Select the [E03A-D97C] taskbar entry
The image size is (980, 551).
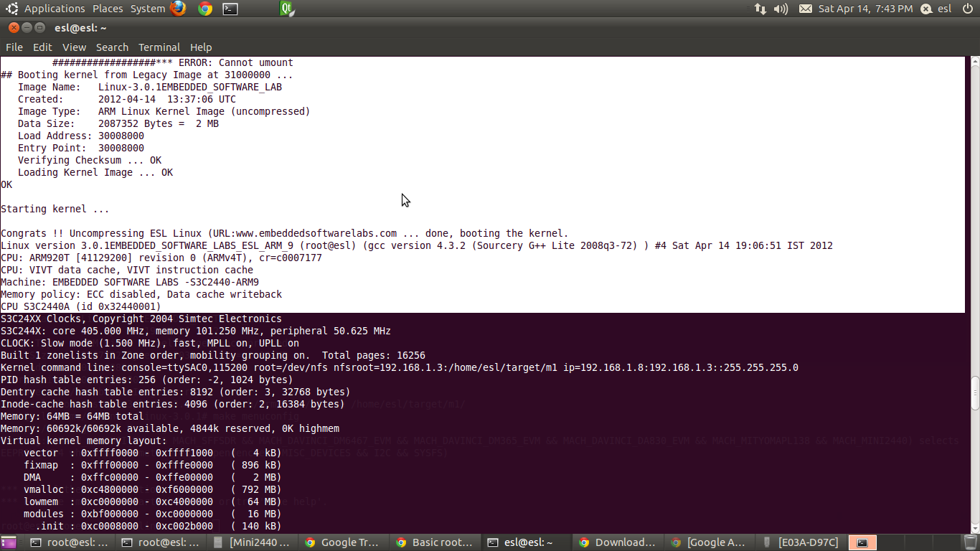click(x=795, y=542)
